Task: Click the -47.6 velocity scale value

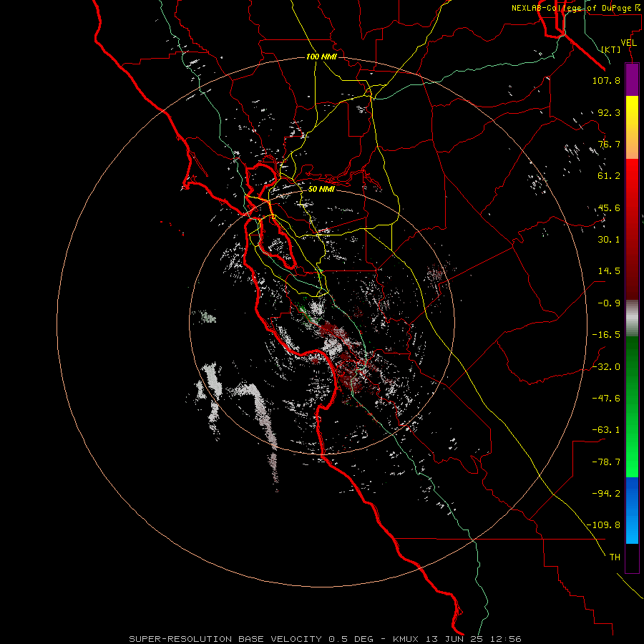Action: (x=606, y=399)
